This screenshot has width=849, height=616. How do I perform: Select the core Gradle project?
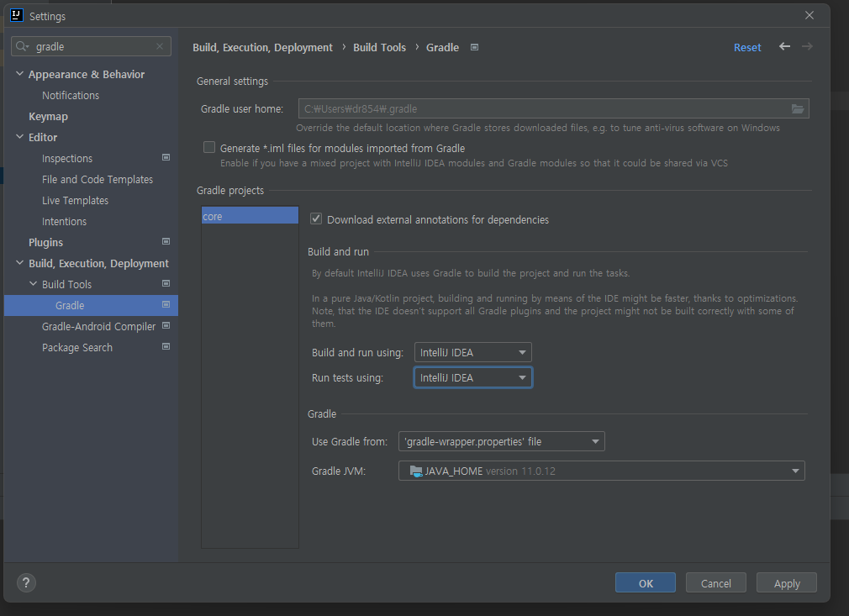(x=250, y=216)
